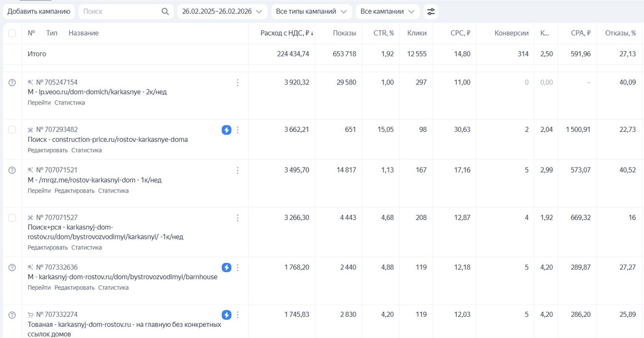Select checkbox for campaign 707293482
The image size is (644, 338).
[x=12, y=130]
